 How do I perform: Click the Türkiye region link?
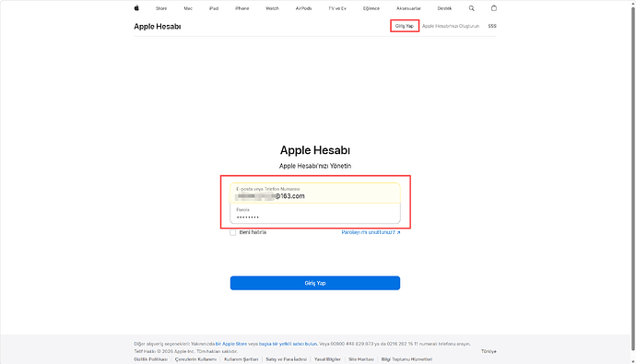point(489,351)
